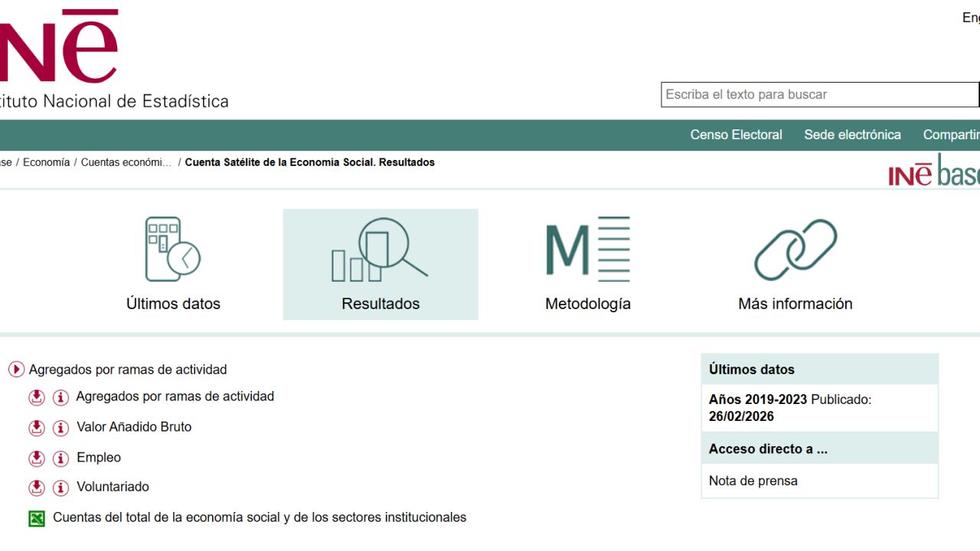Click the info icon beside Empleo
Image resolution: width=980 pixels, height=551 pixels.
click(x=60, y=458)
